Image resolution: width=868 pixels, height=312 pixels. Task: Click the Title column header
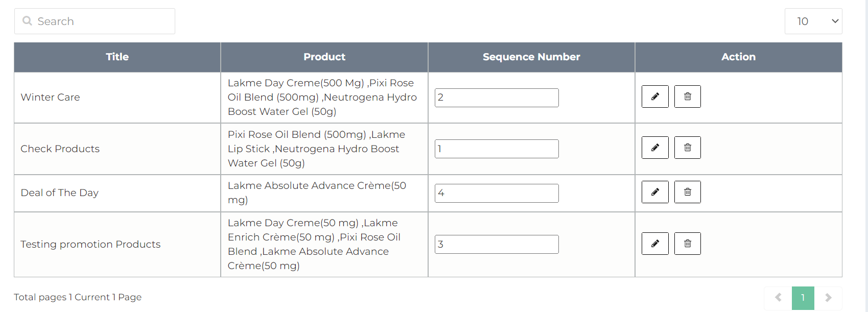click(x=117, y=57)
